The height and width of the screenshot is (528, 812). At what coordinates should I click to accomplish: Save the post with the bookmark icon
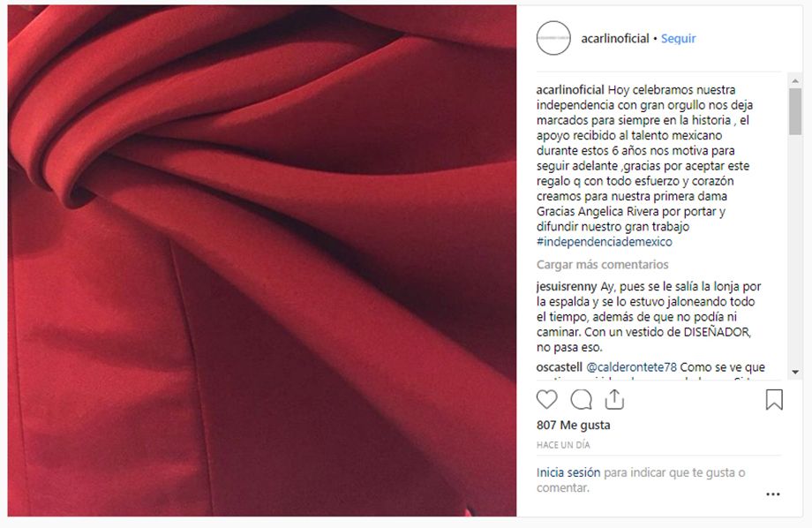(774, 399)
